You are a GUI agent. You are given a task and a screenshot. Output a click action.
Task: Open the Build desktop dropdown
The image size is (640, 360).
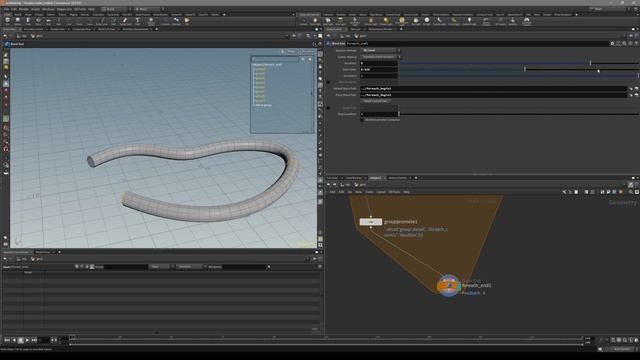click(116, 9)
